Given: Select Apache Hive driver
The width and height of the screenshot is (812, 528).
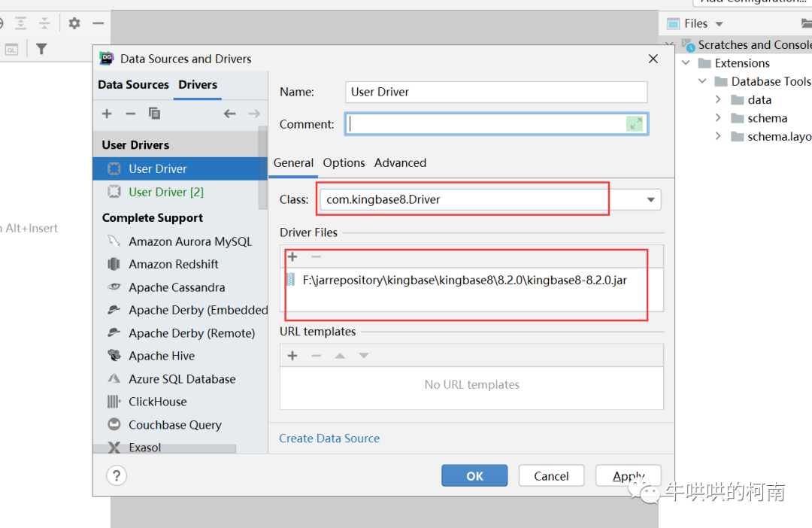Looking at the screenshot, I should (180, 356).
